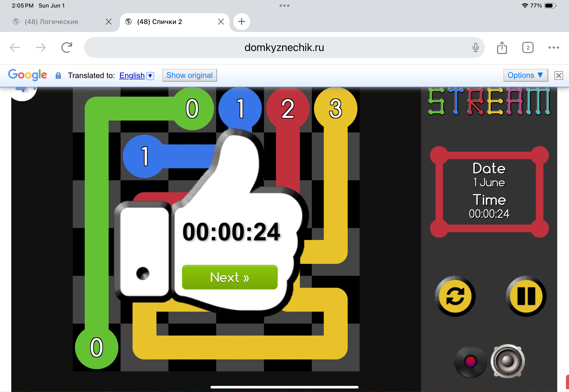Select the yellow 3 node at top
Image resolution: width=569 pixels, height=392 pixels.
(x=336, y=108)
